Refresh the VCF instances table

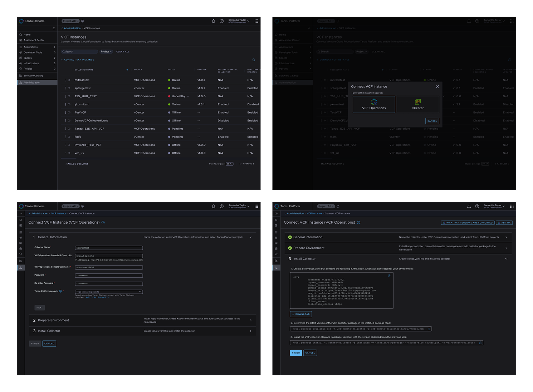254,60
